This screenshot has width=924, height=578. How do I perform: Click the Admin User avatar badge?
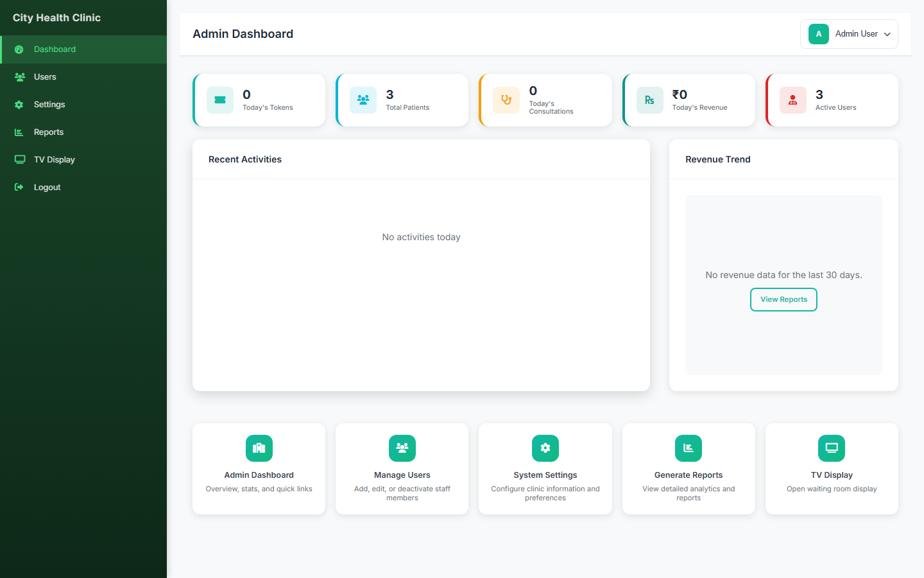(x=819, y=34)
